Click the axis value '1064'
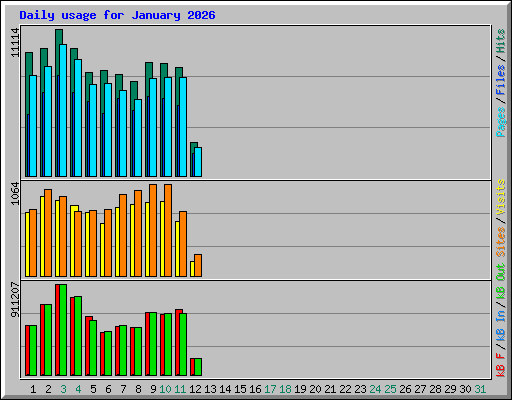The height and width of the screenshot is (400, 512). [x=15, y=193]
